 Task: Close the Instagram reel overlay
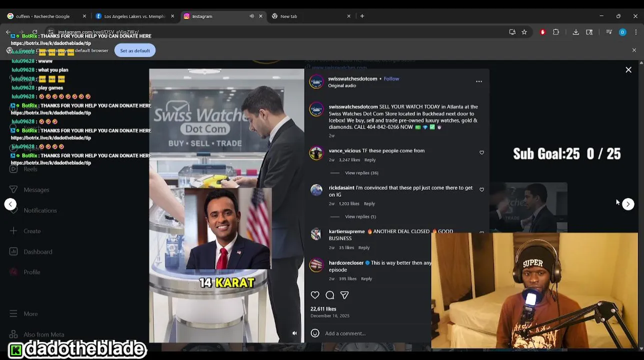[628, 70]
